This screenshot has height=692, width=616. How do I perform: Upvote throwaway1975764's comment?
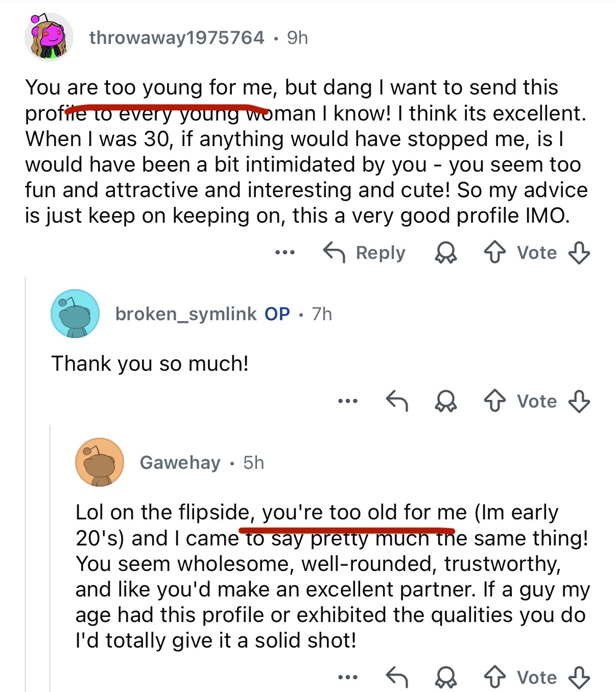pos(494,252)
